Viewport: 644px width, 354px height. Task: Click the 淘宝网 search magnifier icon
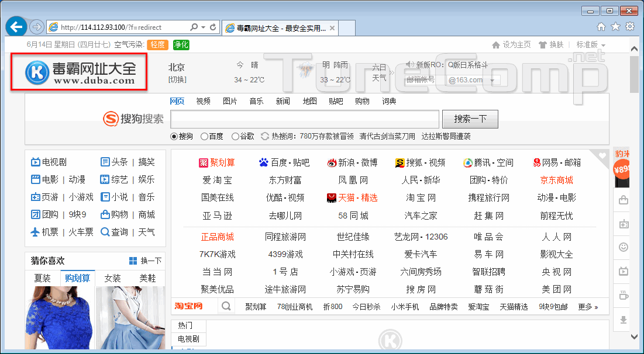pyautogui.click(x=226, y=306)
